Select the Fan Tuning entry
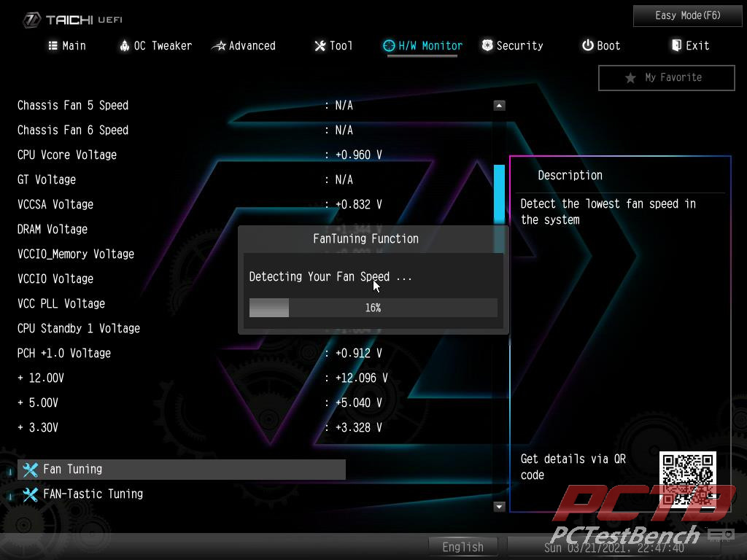This screenshot has height=560, width=747. coord(182,470)
